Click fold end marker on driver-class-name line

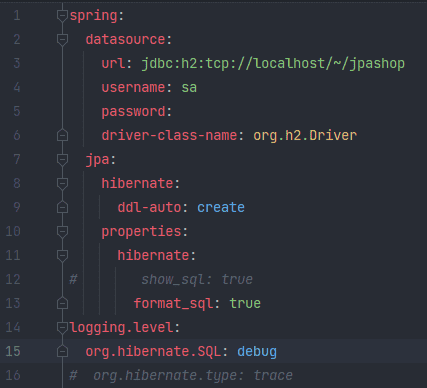[62, 135]
